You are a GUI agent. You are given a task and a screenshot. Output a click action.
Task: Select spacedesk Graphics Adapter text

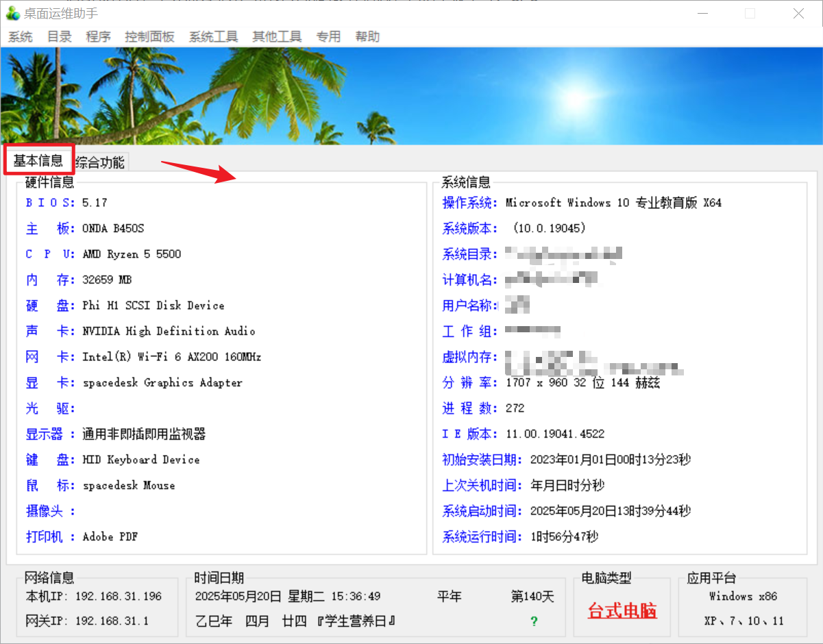pyautogui.click(x=162, y=383)
